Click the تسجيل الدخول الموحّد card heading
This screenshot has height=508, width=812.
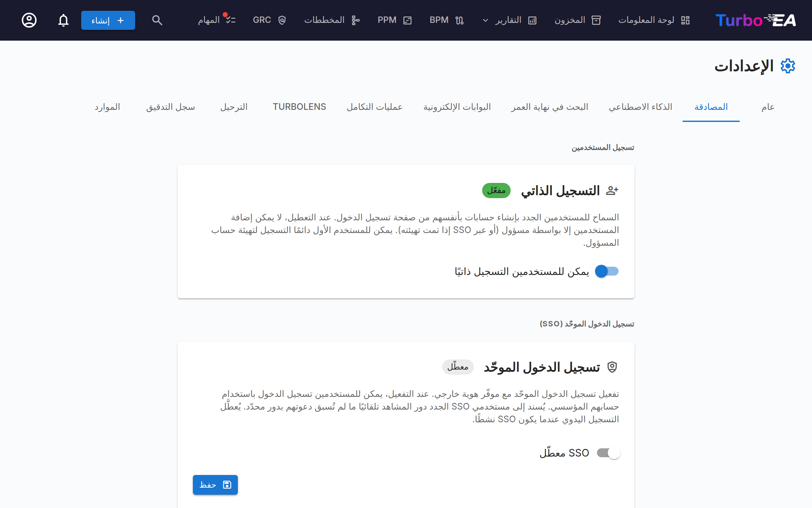click(541, 367)
